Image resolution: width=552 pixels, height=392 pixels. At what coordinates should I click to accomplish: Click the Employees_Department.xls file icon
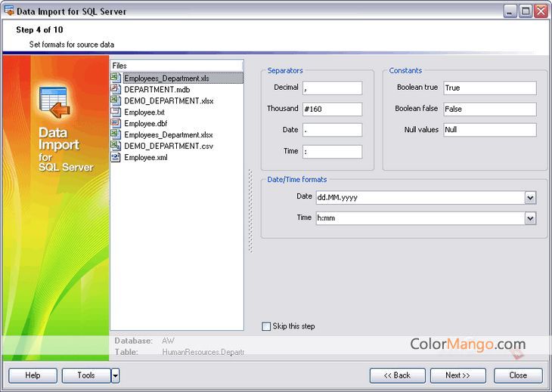click(116, 78)
